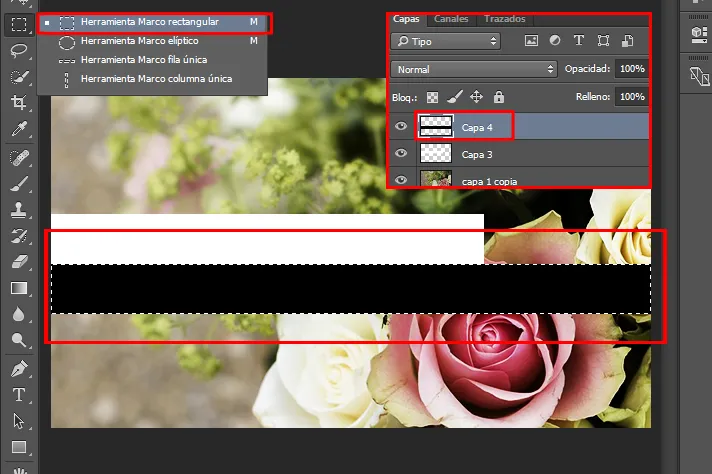Select the Blur tool

(19, 314)
